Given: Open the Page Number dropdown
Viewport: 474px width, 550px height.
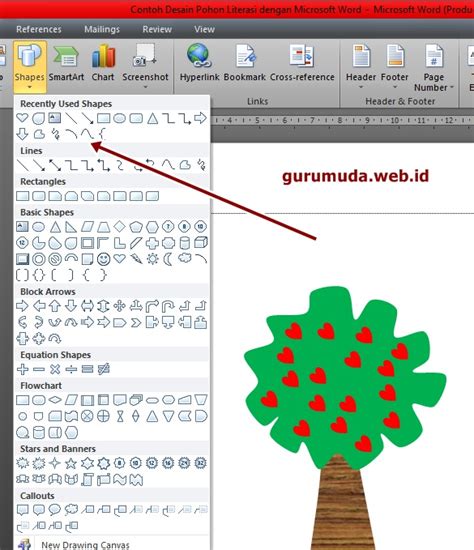Looking at the screenshot, I should click(x=434, y=68).
